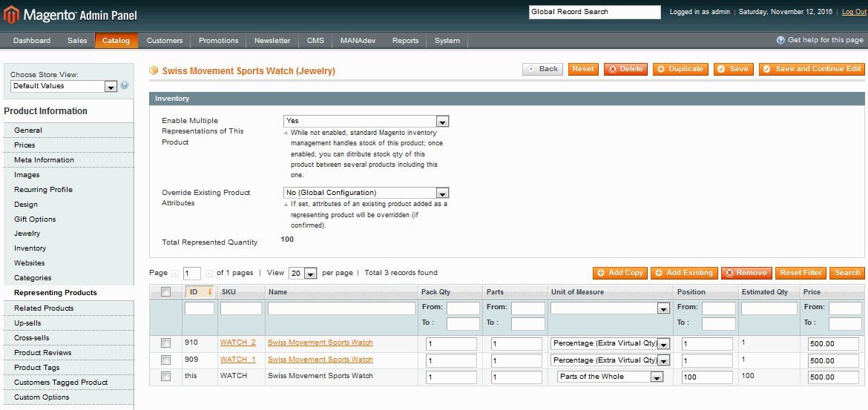868x410 pixels.
Task: Open the Customers menu
Action: point(165,40)
